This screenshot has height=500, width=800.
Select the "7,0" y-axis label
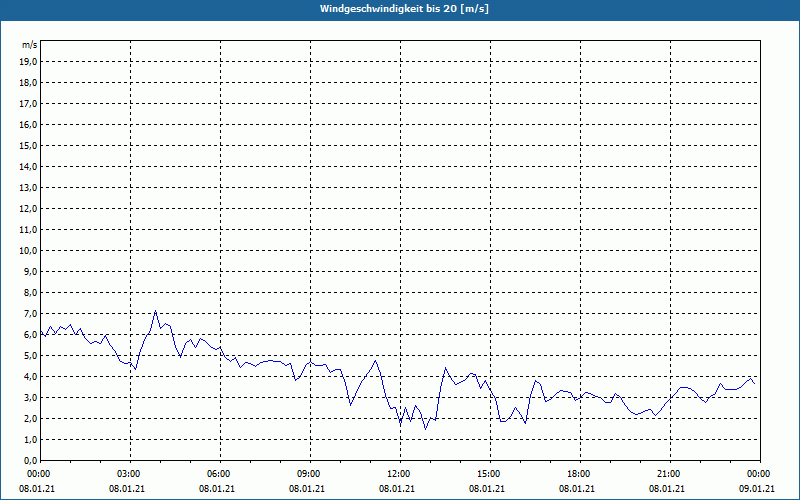[x=30, y=313]
